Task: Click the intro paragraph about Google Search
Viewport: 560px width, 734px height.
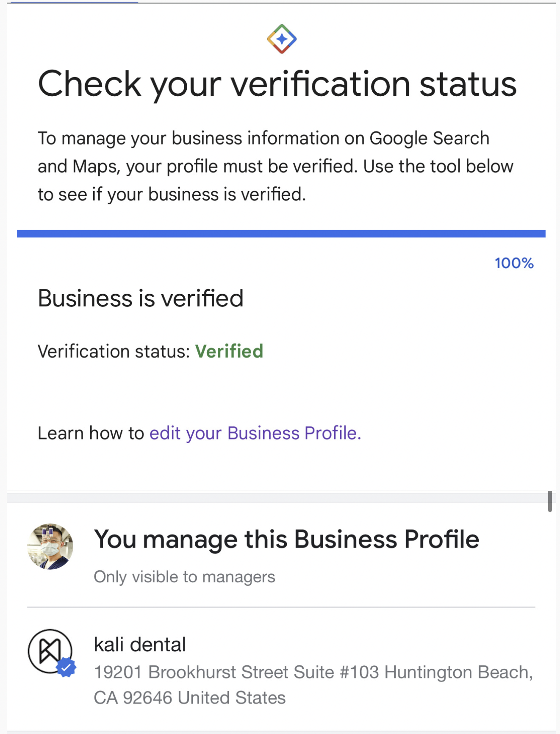Action: click(x=275, y=166)
